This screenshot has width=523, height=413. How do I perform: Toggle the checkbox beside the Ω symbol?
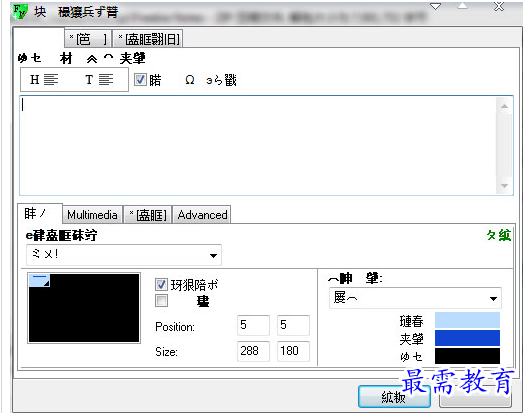(140, 80)
